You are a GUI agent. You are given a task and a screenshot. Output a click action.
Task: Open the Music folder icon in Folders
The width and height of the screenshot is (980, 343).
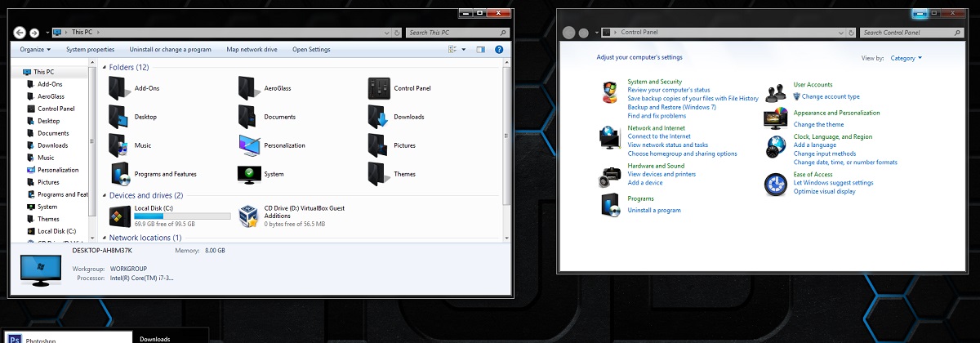119,145
